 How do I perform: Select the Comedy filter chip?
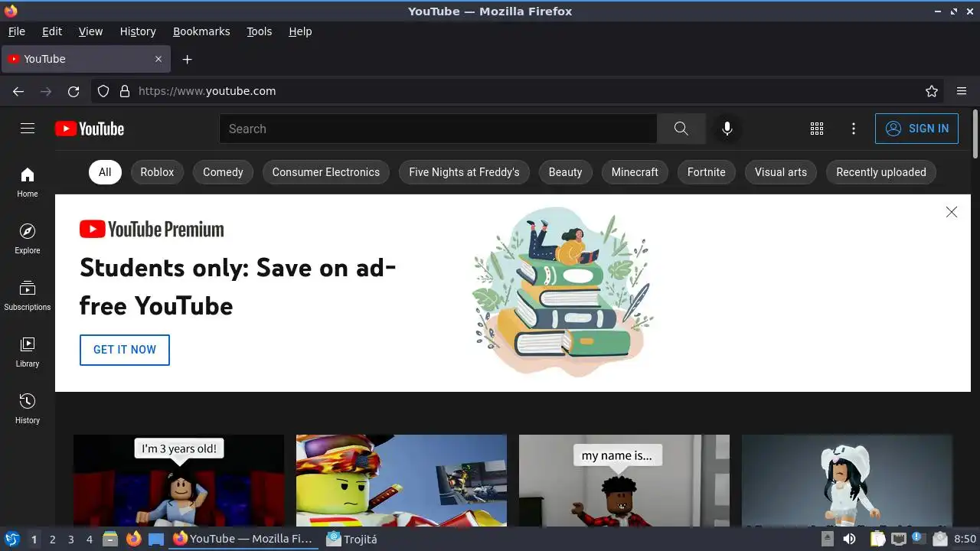(x=223, y=172)
